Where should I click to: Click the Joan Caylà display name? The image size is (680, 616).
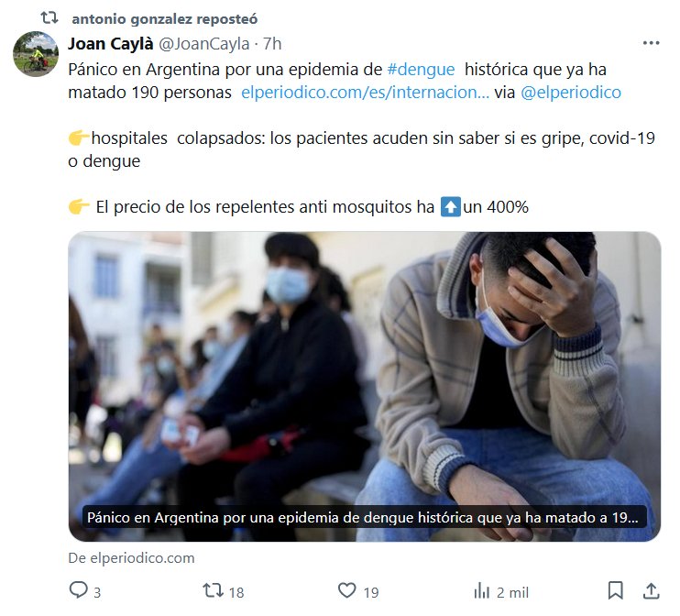click(111, 44)
